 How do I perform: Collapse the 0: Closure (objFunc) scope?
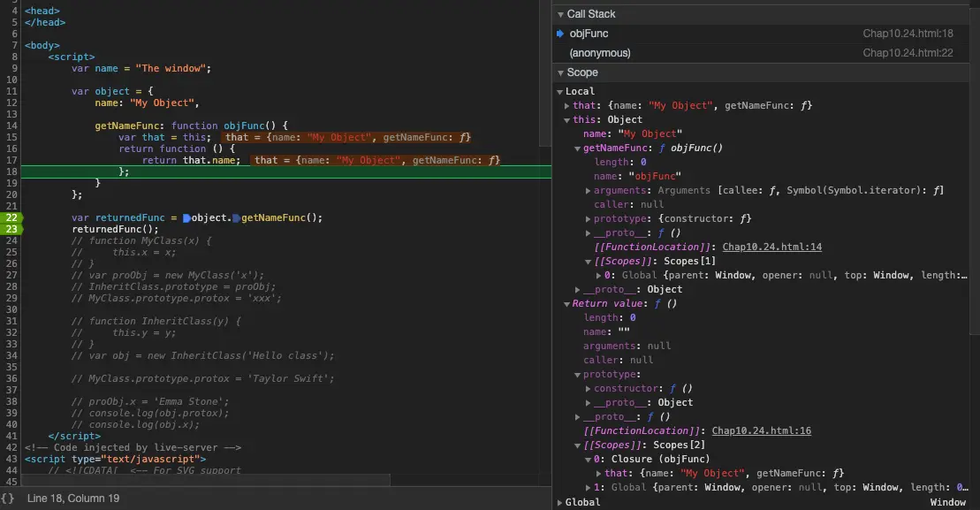point(589,460)
